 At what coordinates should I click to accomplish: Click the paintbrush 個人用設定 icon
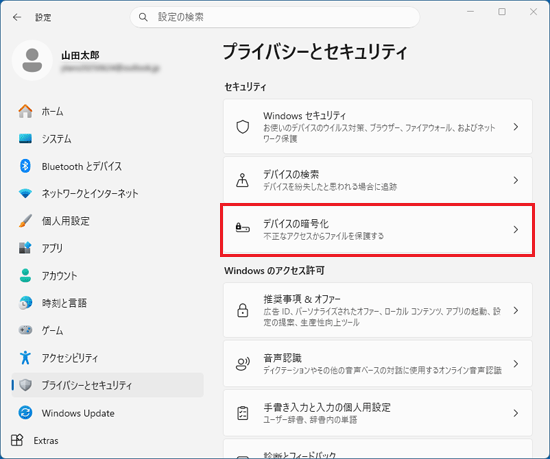point(25,221)
